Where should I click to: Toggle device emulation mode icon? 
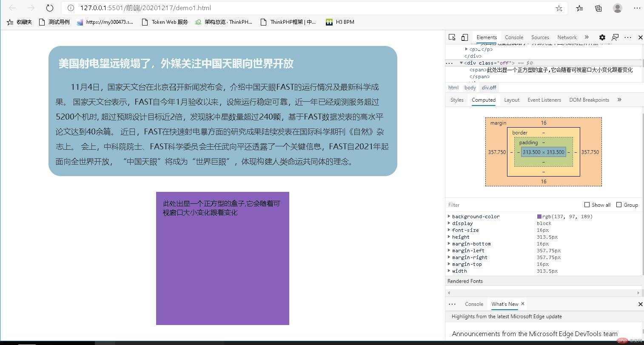[464, 37]
